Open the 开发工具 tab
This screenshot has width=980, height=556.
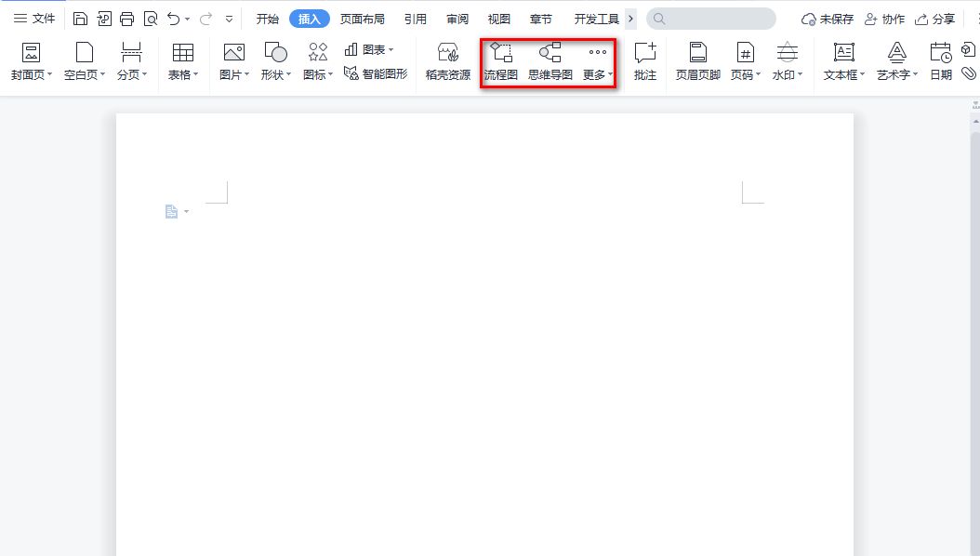tap(596, 19)
